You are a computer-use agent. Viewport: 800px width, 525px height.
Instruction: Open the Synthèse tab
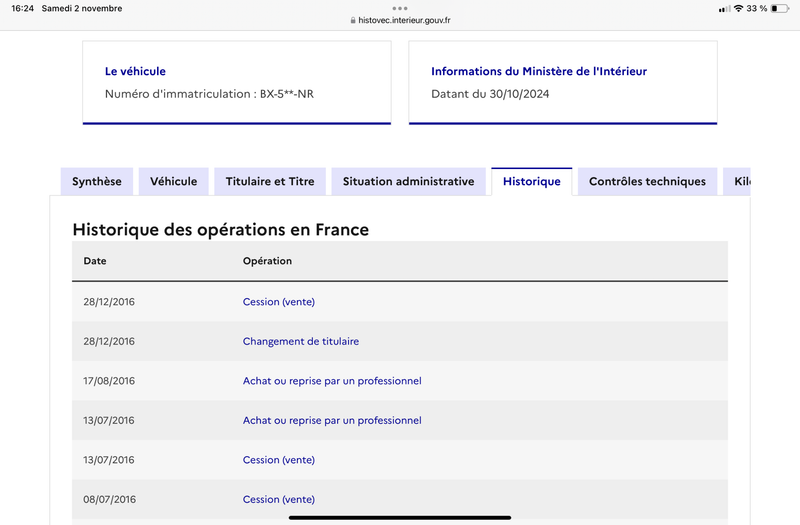pyautogui.click(x=96, y=182)
